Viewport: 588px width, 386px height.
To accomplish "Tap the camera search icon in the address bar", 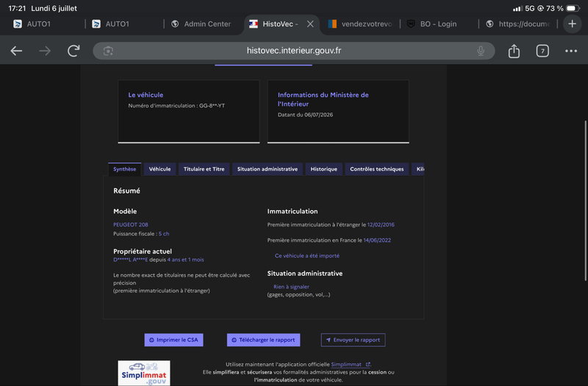I will (108, 51).
